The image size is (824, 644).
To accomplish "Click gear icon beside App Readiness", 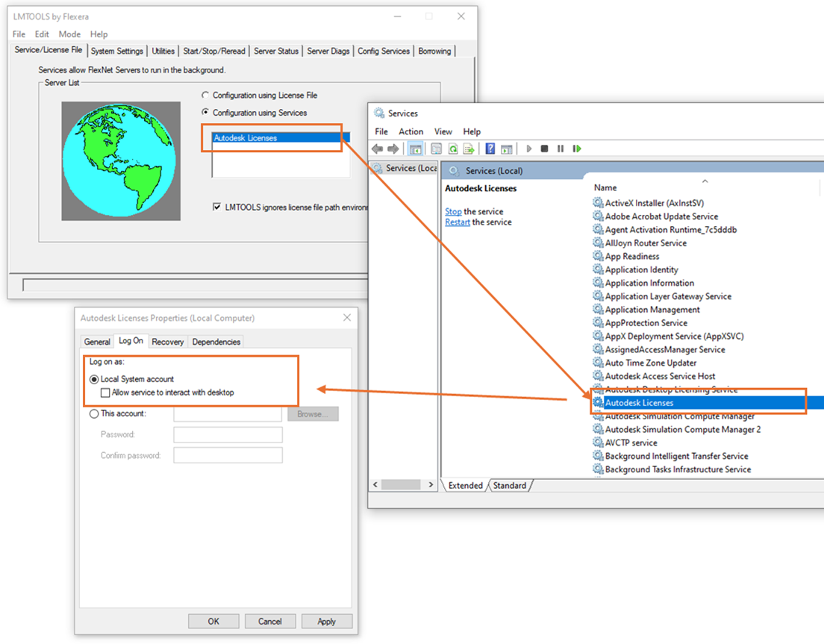I will [598, 256].
